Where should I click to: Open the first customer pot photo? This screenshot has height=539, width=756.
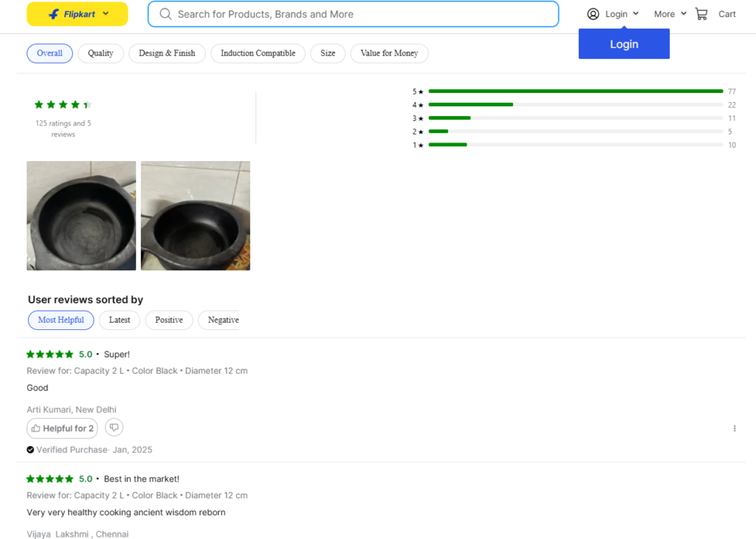click(x=81, y=216)
